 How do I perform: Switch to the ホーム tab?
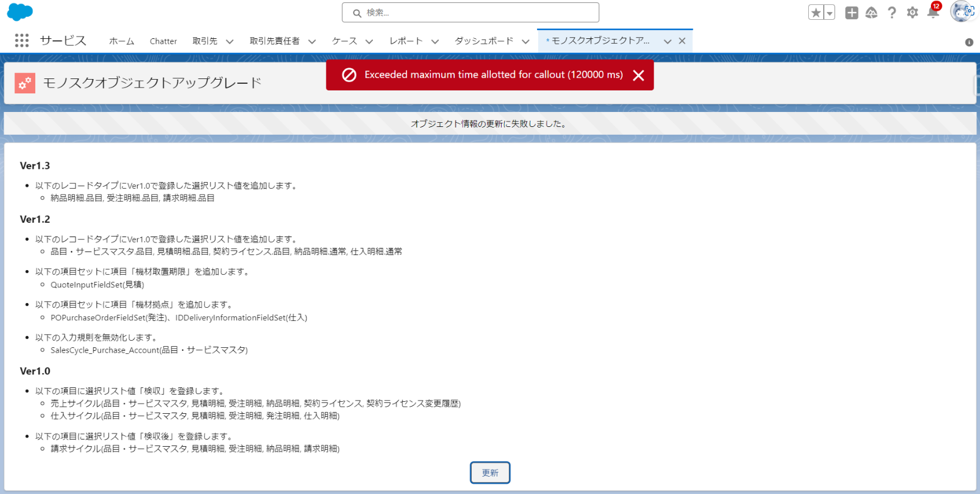[122, 41]
